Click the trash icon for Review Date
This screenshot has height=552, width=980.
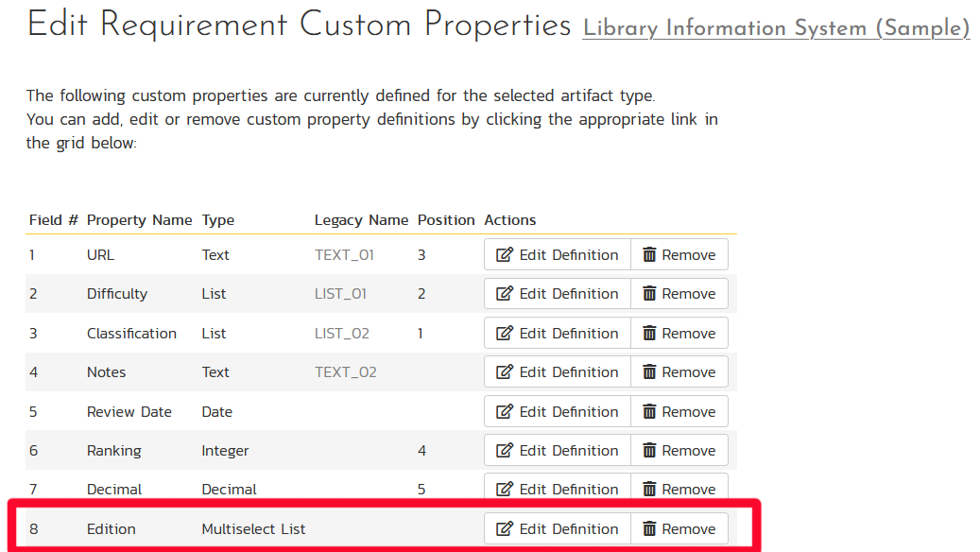(x=649, y=412)
